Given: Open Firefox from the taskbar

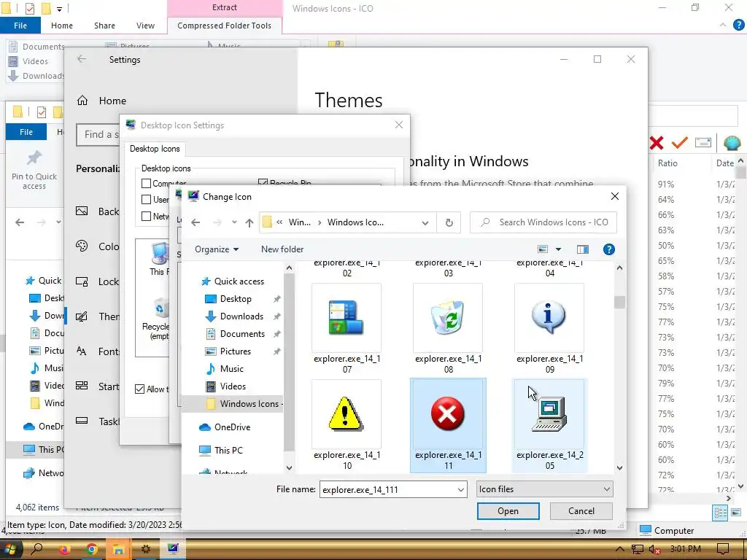Looking at the screenshot, I should (64, 549).
